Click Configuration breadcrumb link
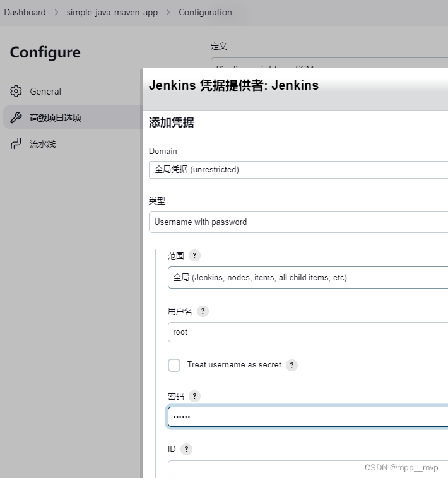The width and height of the screenshot is (448, 478). (205, 13)
